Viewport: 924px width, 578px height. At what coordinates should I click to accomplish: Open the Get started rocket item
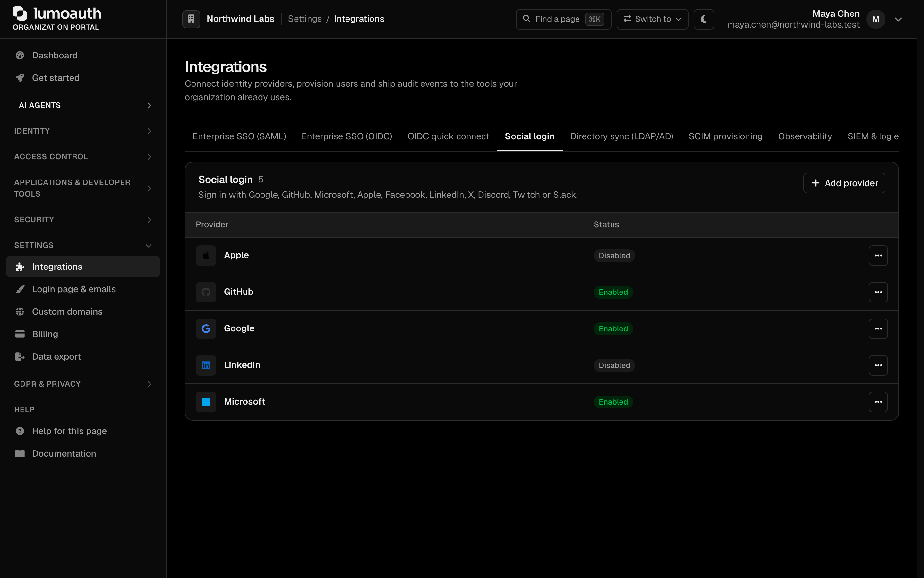click(83, 78)
